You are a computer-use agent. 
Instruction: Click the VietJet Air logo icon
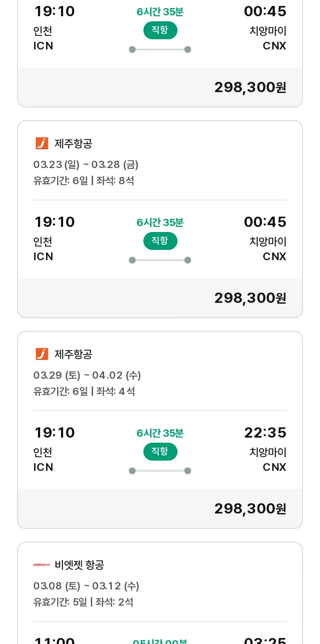pyautogui.click(x=42, y=565)
